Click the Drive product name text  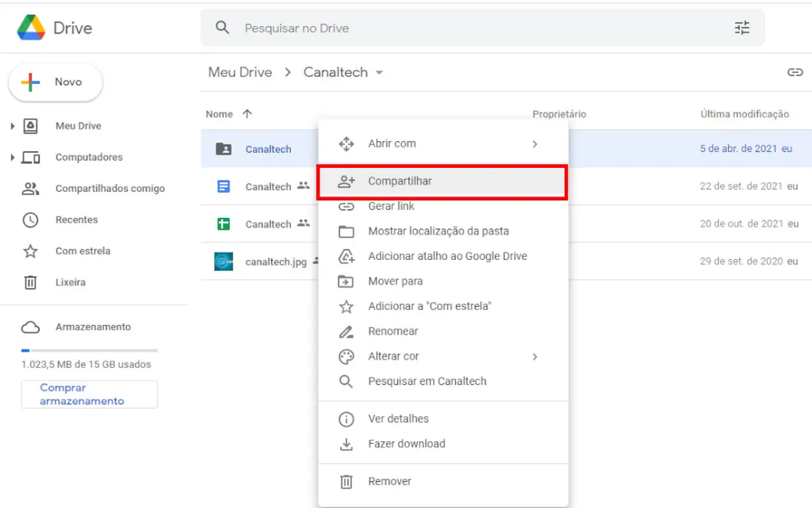72,28
